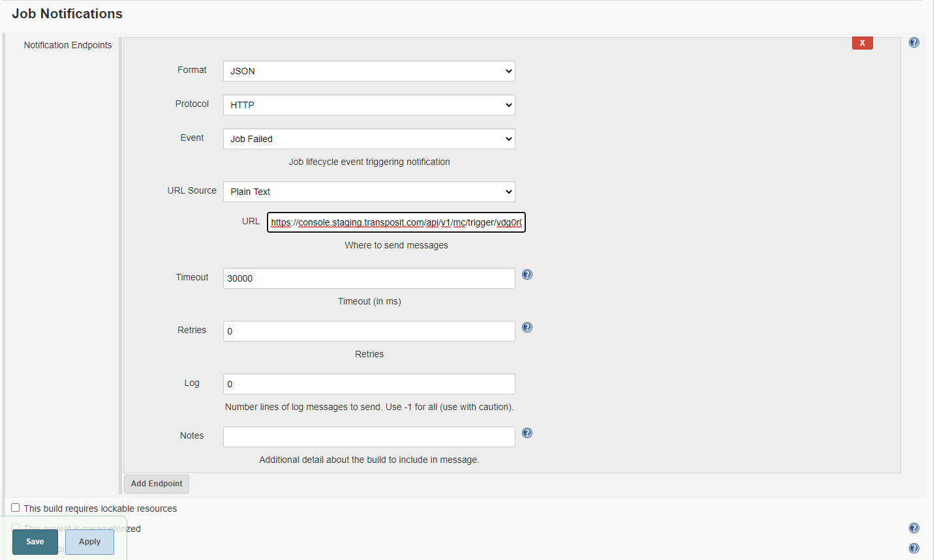
Task: Click into the Timeout field showing 30000
Action: (x=369, y=278)
